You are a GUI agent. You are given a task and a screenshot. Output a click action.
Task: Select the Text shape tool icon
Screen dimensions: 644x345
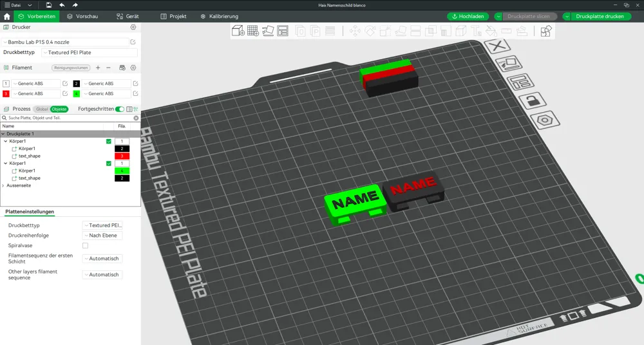(476, 31)
